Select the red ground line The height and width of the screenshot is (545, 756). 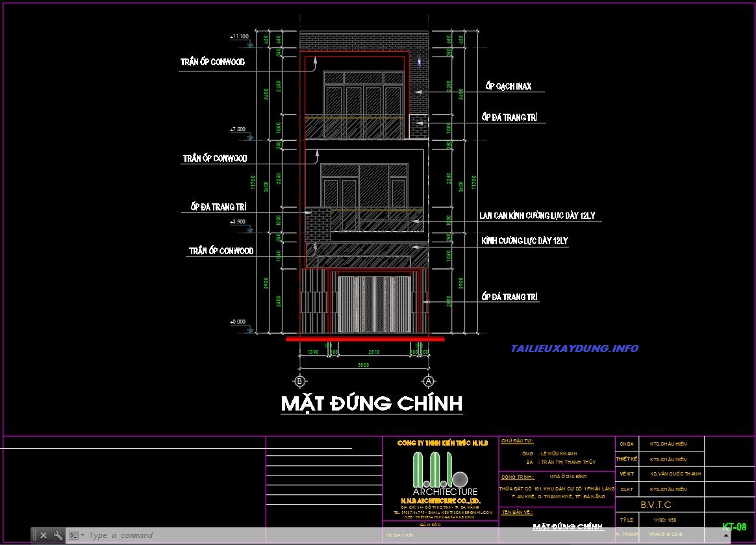365,338
